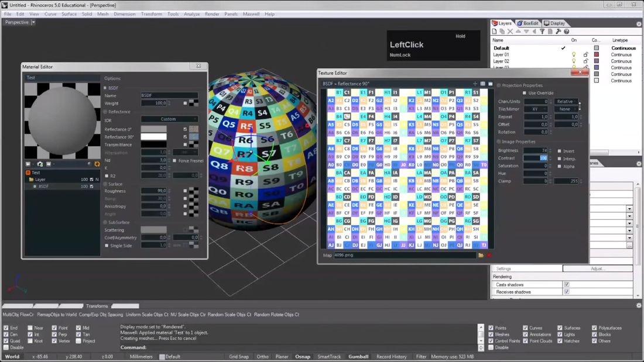Toggle the Layer 02 light bulb visibility

point(574,61)
